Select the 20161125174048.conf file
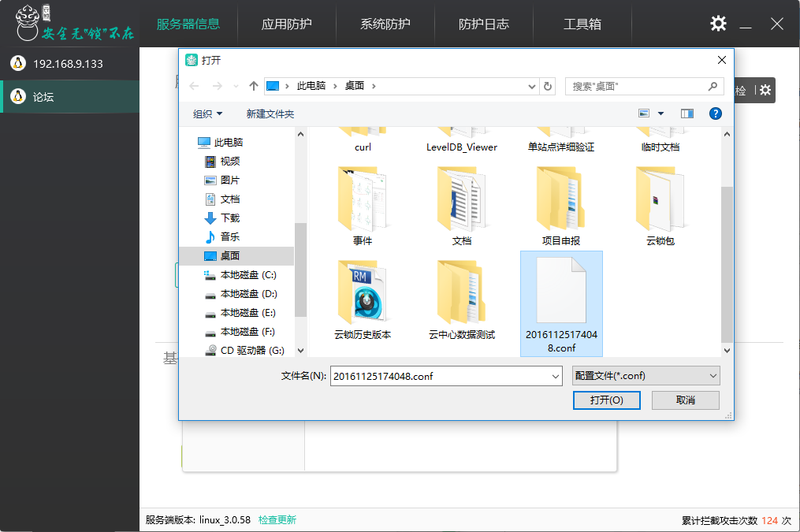This screenshot has height=532, width=800. pyautogui.click(x=561, y=304)
